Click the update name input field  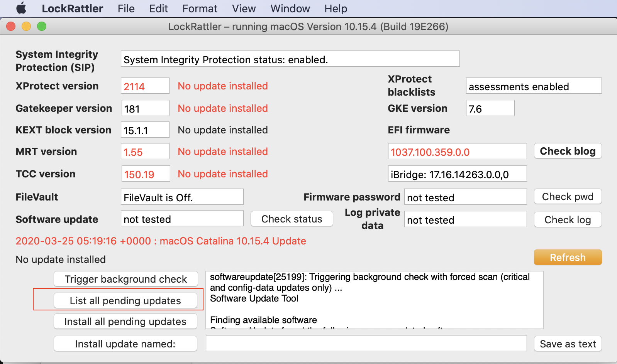tap(366, 343)
